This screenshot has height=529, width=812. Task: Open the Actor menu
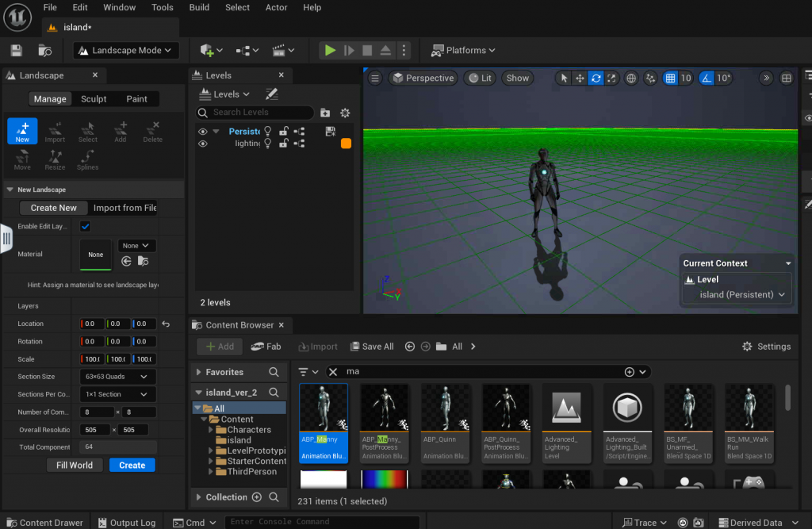coord(276,7)
